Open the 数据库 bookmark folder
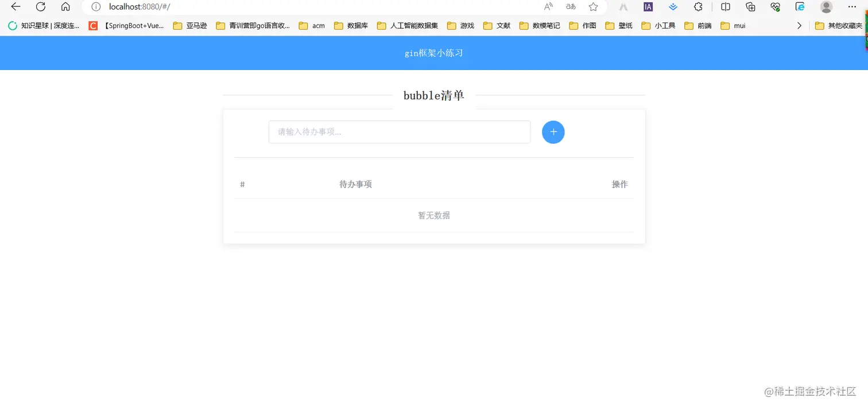This screenshot has height=409, width=868. pos(351,26)
